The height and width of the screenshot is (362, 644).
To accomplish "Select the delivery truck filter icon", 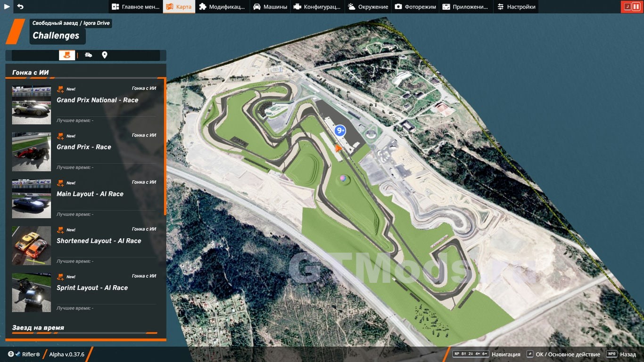I will tap(88, 55).
